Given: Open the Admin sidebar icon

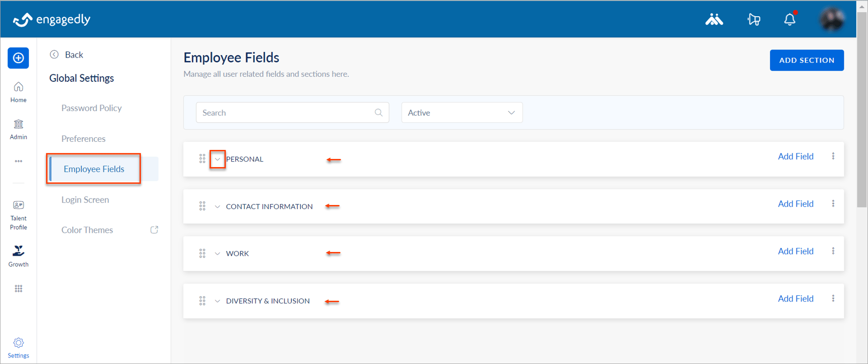Looking at the screenshot, I should click(x=18, y=130).
